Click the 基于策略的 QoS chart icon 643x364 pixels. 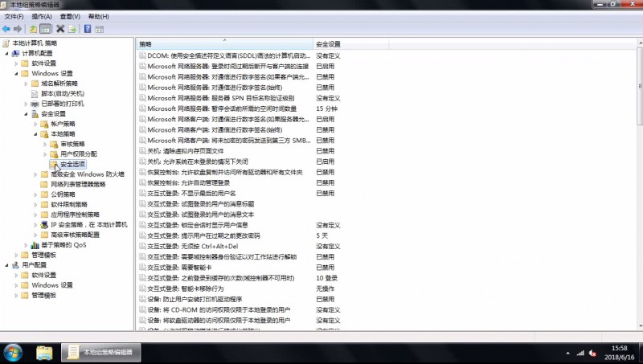(x=35, y=245)
